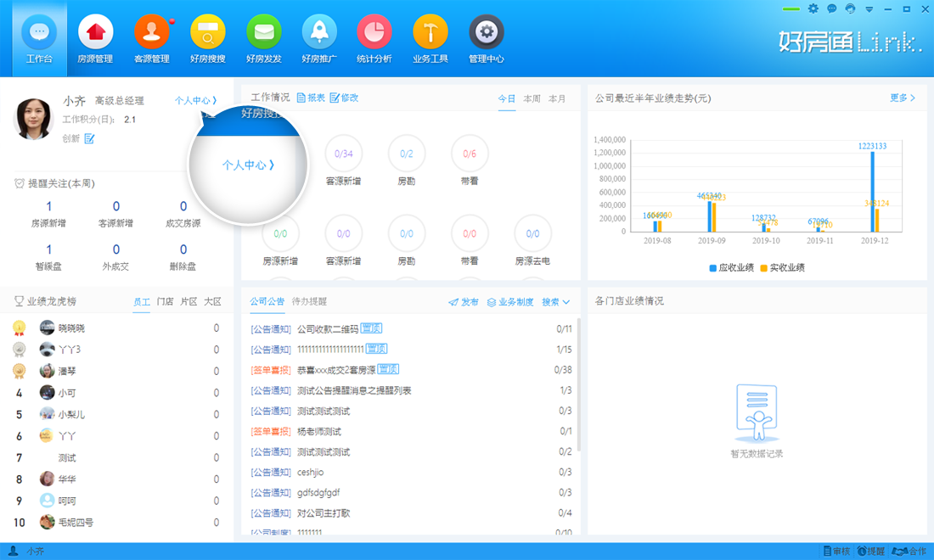Screen dimensions: 934x560
Task: Select the 客源管理 module icon
Action: click(151, 38)
